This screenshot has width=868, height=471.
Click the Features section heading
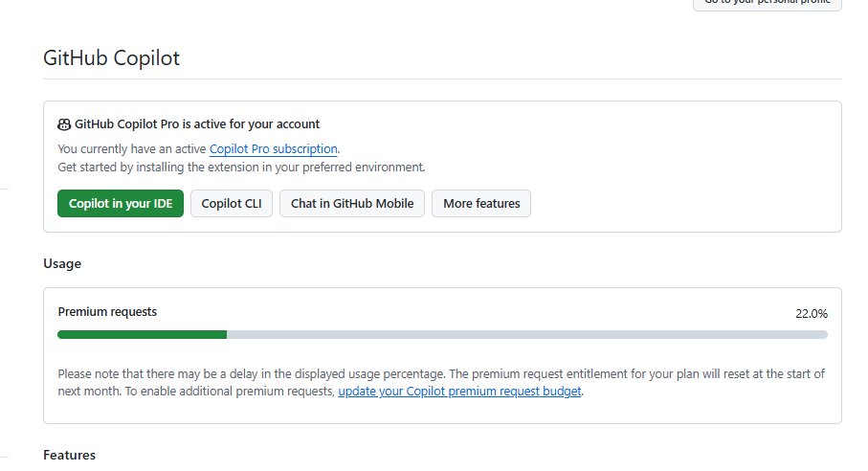click(69, 455)
